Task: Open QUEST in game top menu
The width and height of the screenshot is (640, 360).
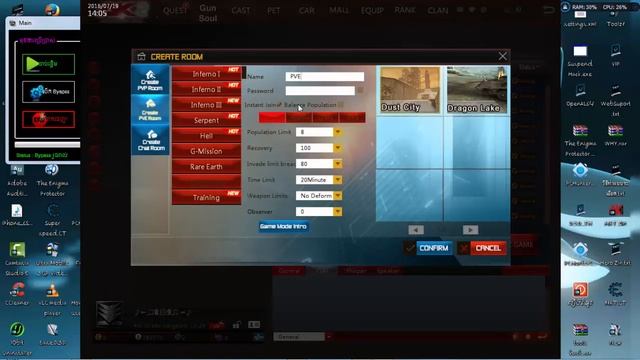Action: pyautogui.click(x=175, y=11)
